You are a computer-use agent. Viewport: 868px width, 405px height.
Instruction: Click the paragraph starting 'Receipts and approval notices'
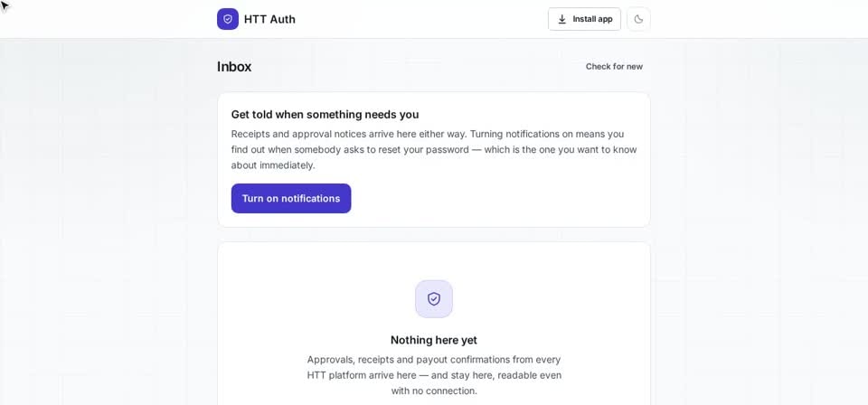click(434, 149)
